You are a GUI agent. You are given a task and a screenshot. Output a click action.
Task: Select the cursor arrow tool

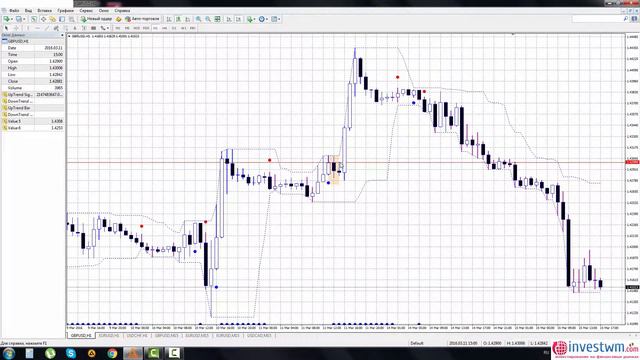pyautogui.click(x=6, y=28)
